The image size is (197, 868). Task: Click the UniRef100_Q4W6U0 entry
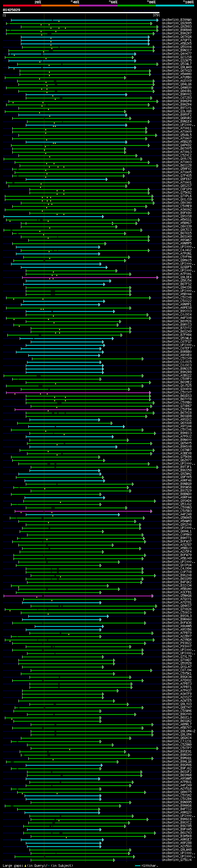[177, 88]
